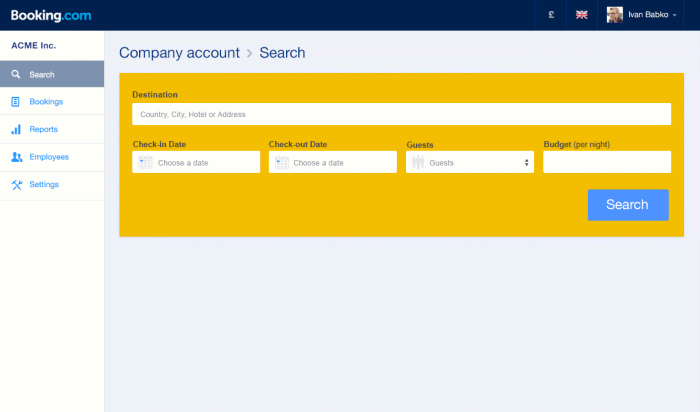
Task: Open the Employees menu item
Action: [x=49, y=157]
